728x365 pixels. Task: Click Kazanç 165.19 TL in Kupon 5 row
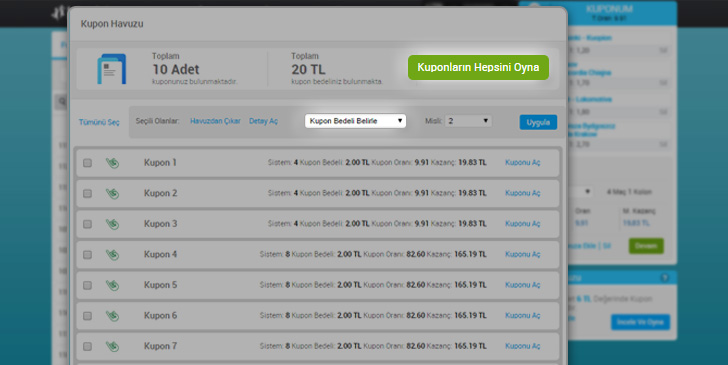(457, 285)
